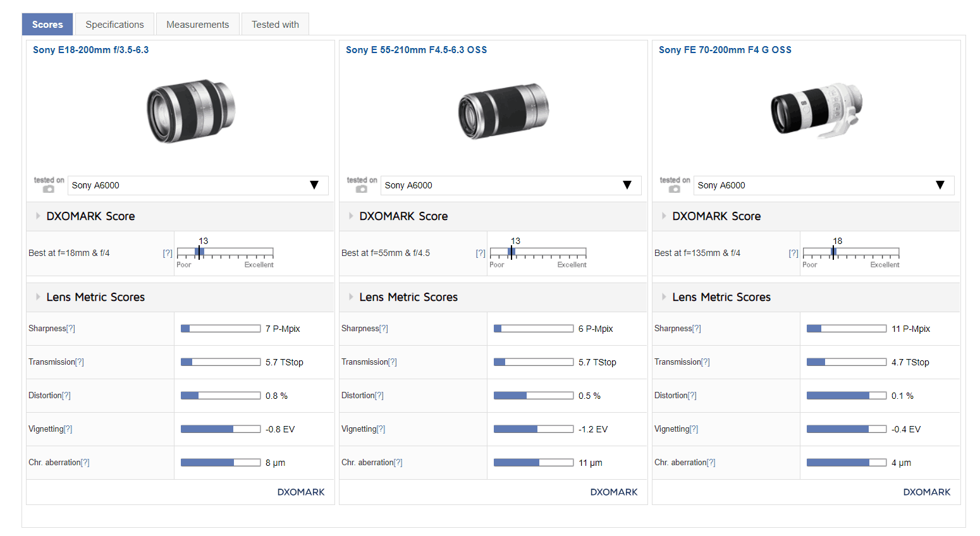Open camera dropdown for Sony E18-200mm lens
The width and height of the screenshot is (980, 536).
[198, 185]
